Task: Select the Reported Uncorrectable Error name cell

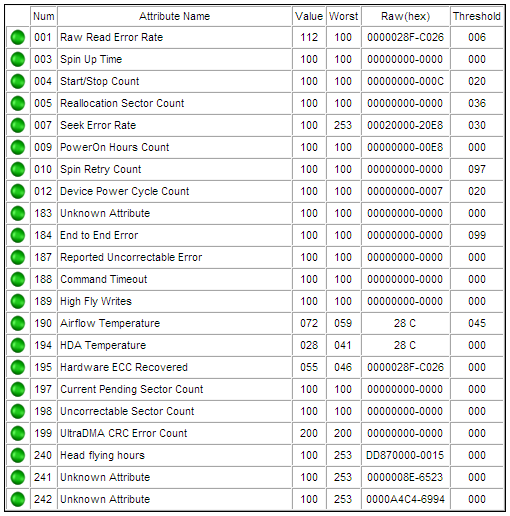Action: coord(174,257)
